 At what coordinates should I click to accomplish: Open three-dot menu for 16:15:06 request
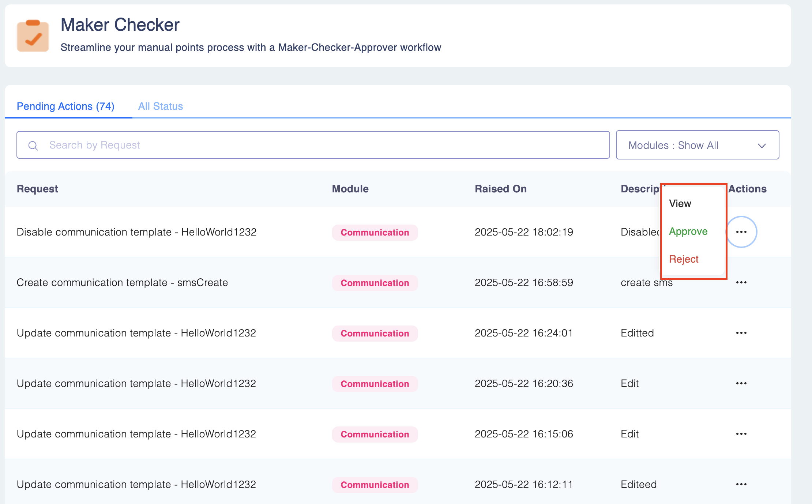[x=741, y=434]
